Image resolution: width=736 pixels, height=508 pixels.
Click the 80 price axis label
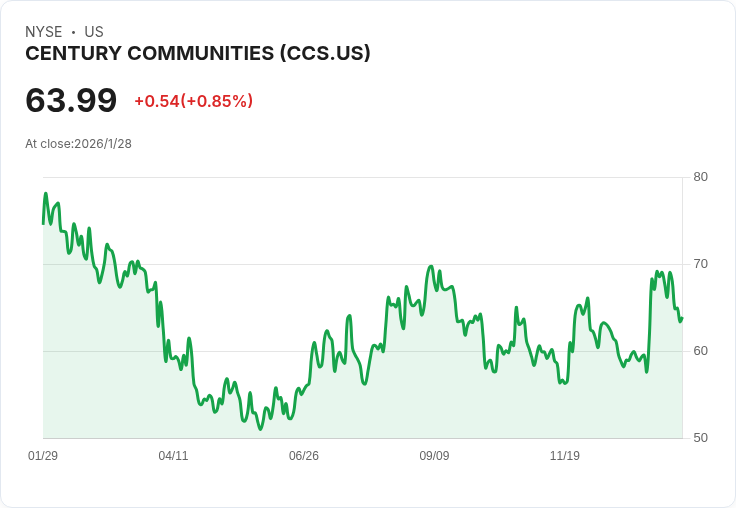700,177
